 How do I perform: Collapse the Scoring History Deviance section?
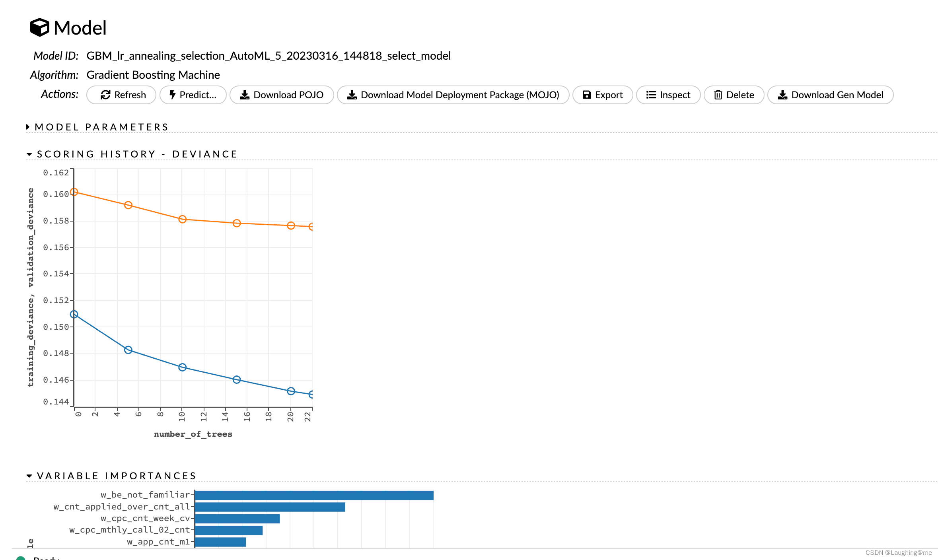point(29,154)
